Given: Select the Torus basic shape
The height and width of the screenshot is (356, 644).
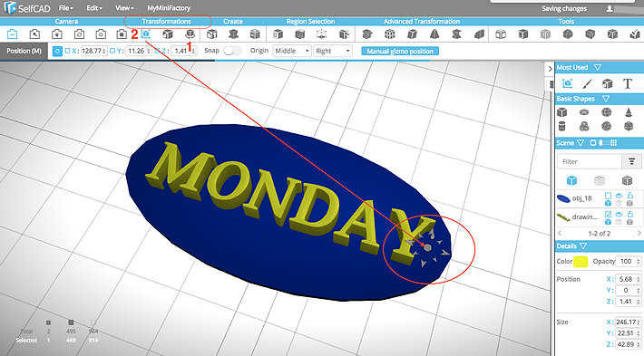Looking at the screenshot, I should pyautogui.click(x=584, y=112).
